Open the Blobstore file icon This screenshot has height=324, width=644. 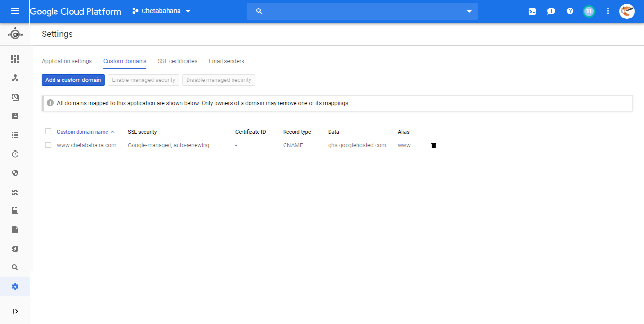15,230
